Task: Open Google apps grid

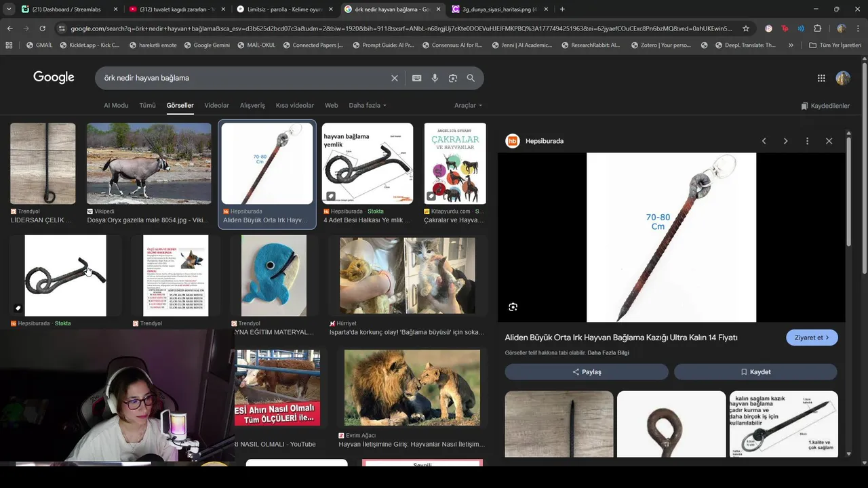Action: click(x=821, y=78)
